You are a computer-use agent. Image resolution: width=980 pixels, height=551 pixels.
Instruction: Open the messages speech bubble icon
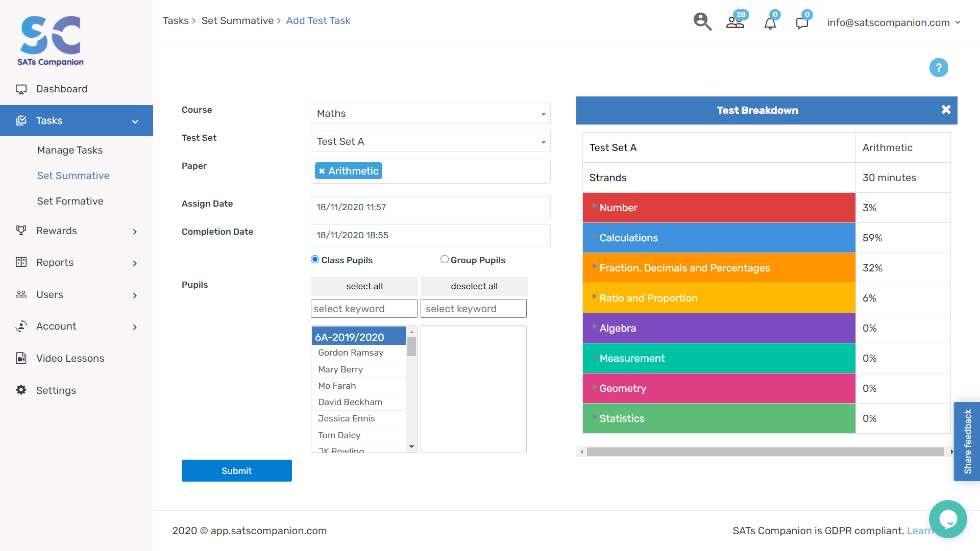[802, 22]
